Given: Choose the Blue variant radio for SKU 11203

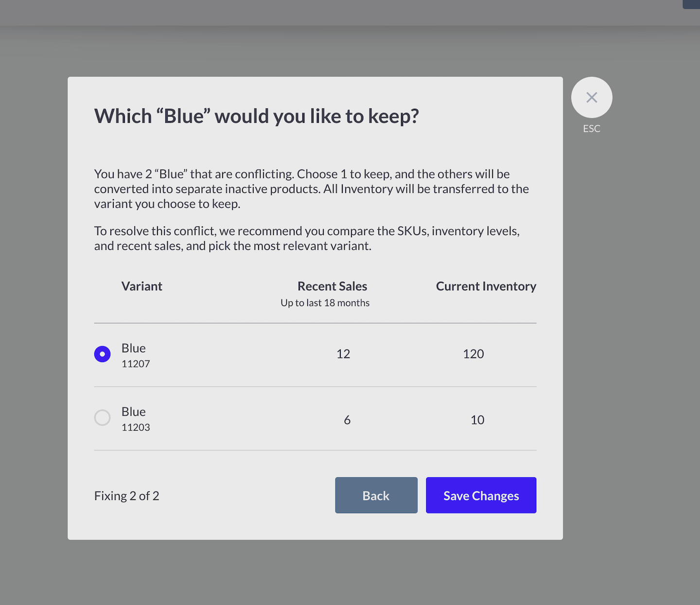Looking at the screenshot, I should 102,417.
